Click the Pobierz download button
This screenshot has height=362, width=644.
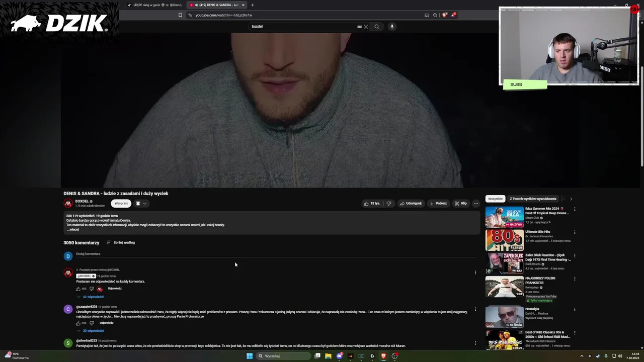click(x=438, y=204)
